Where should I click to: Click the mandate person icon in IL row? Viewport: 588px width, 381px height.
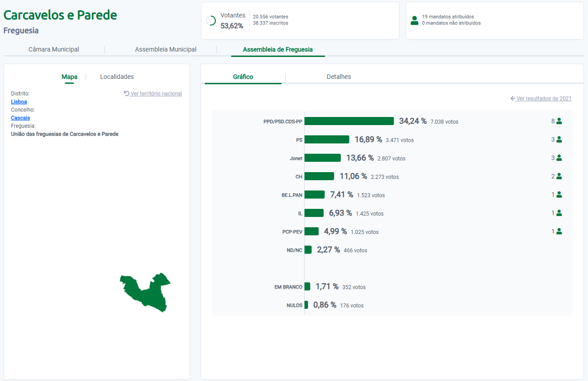pos(559,213)
